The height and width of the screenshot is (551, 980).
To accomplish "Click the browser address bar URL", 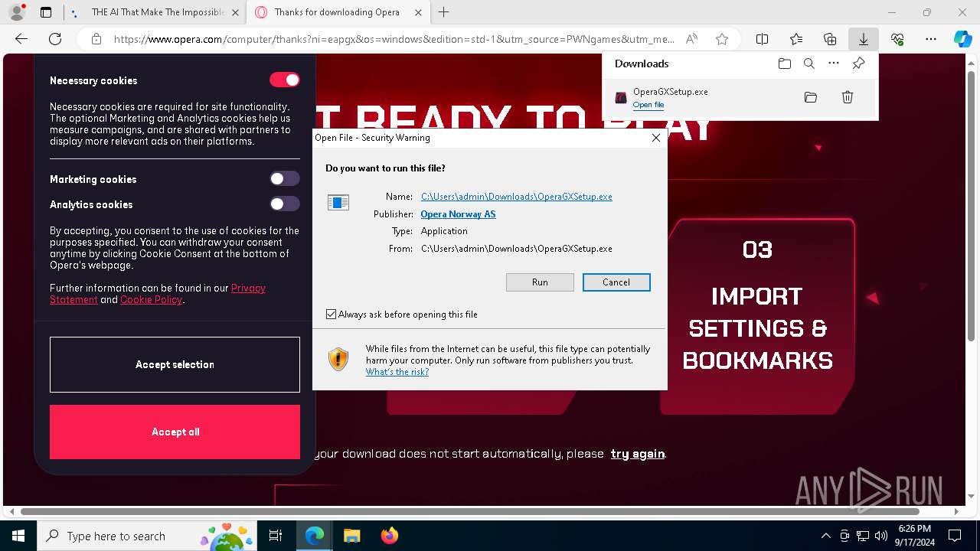I will [394, 39].
